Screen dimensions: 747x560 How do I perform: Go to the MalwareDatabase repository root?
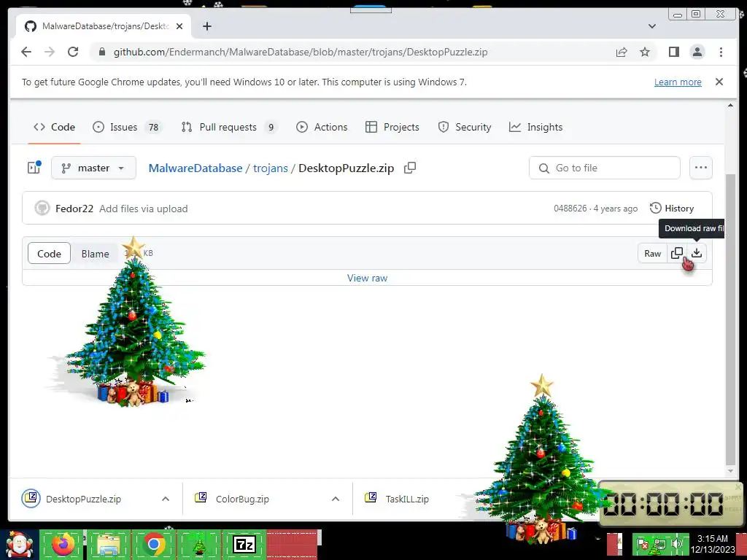click(196, 168)
